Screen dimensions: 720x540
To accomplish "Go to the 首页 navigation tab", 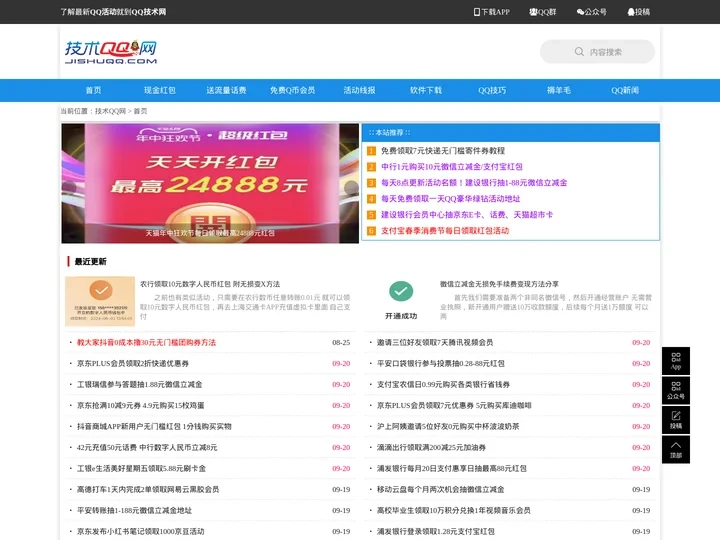I will pos(93,90).
